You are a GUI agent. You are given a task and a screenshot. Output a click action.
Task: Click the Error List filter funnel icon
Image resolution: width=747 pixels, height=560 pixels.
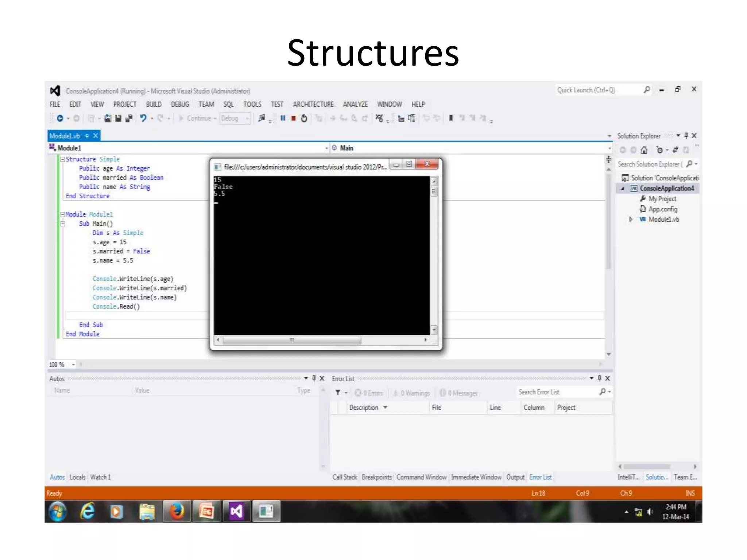click(x=338, y=392)
